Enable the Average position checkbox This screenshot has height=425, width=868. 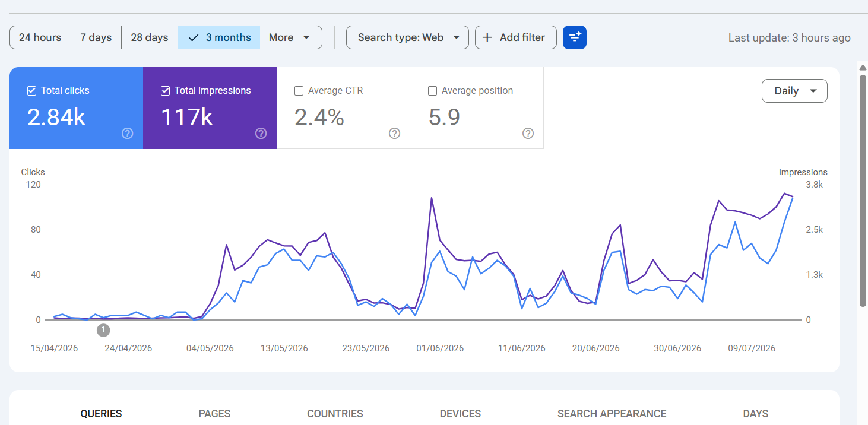pyautogui.click(x=433, y=91)
